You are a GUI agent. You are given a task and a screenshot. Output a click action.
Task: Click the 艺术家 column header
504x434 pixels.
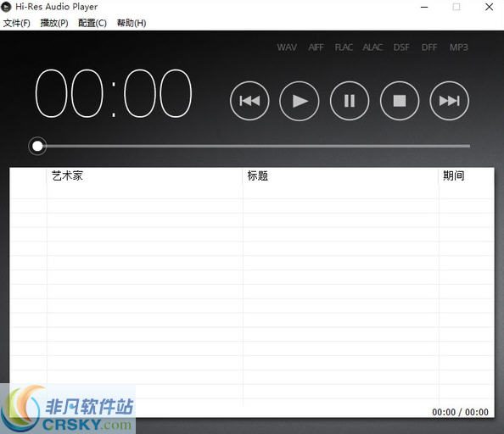pyautogui.click(x=144, y=175)
